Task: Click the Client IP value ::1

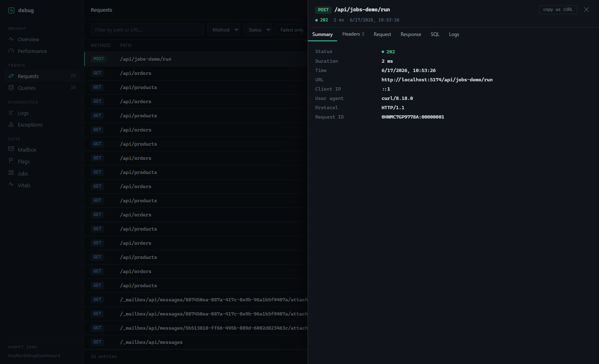Action: pos(386,89)
